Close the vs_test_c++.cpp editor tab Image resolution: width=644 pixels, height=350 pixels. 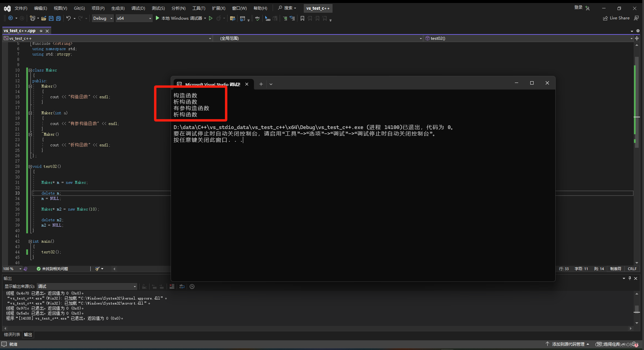[47, 31]
